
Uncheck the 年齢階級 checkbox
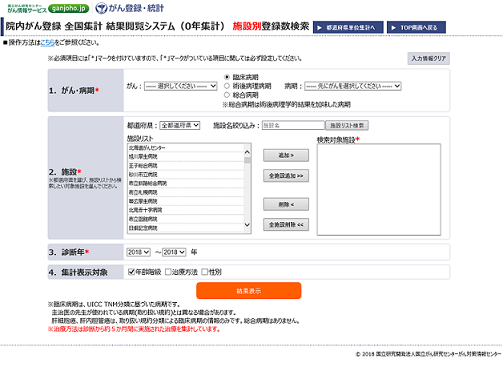[131, 272]
